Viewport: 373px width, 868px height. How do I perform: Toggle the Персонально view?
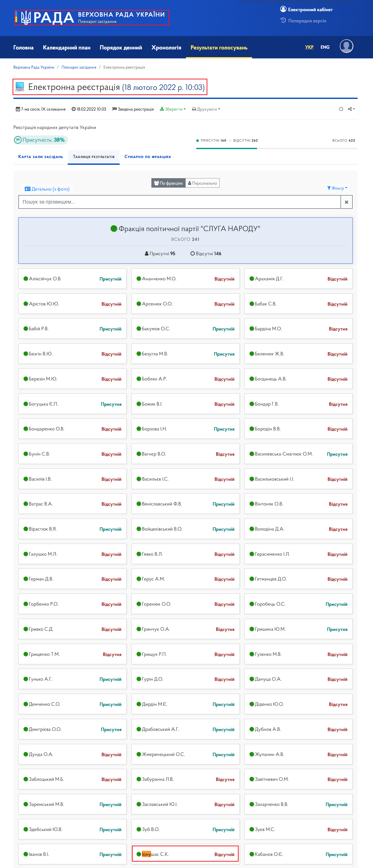[202, 183]
